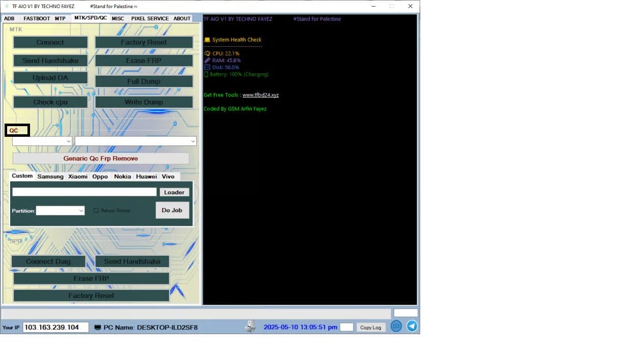Click 'Coded By GSM Arfin Fayez' text
This screenshot has height=355, width=644.
click(x=235, y=109)
